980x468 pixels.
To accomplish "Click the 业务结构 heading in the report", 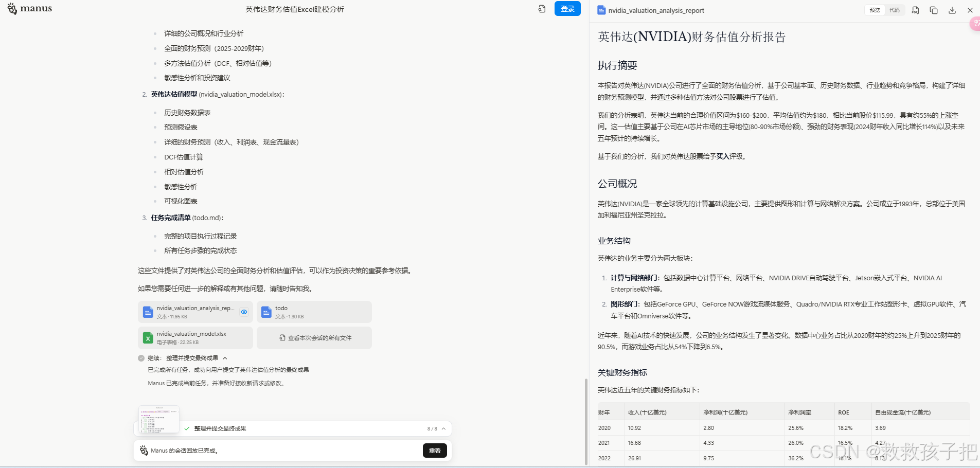I will click(x=614, y=241).
